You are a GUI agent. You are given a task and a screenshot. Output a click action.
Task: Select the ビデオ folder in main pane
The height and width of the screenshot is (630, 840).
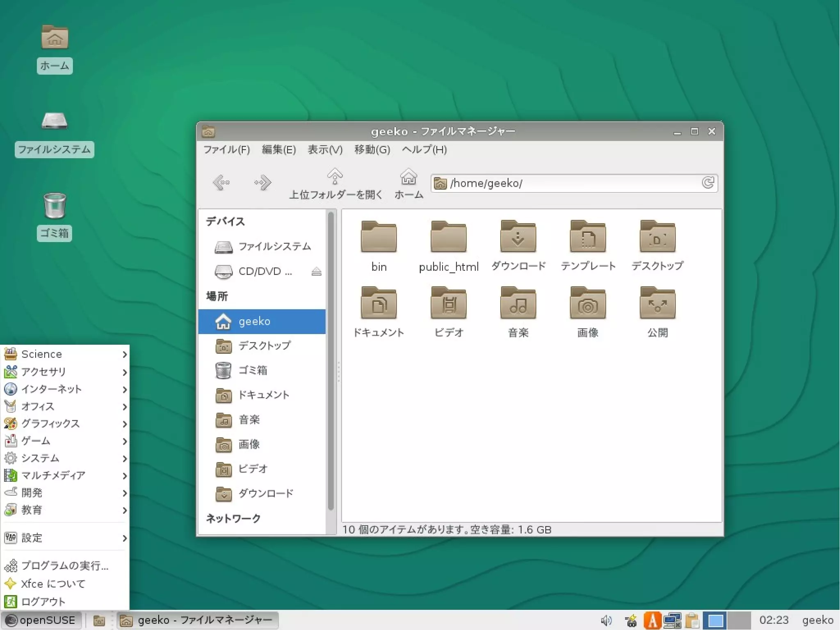click(449, 312)
